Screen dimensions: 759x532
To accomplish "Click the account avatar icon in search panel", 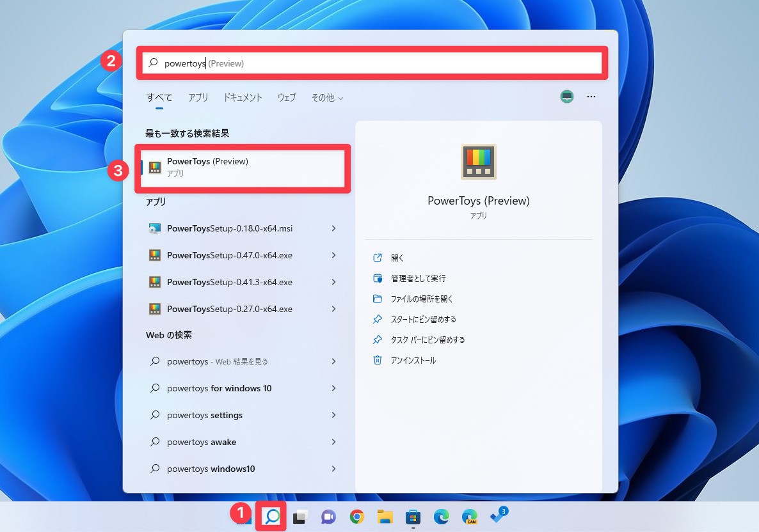I will click(x=567, y=97).
